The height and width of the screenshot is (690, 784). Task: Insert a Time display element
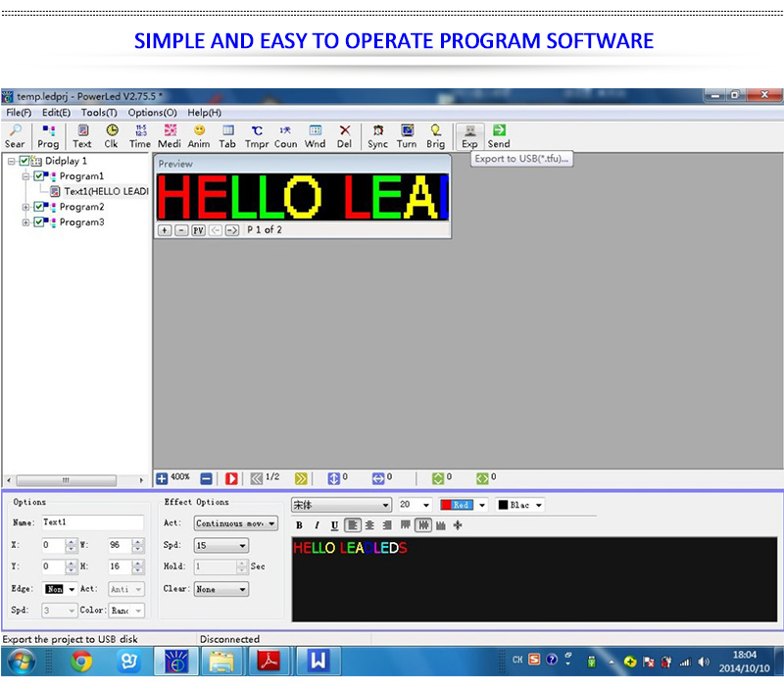(x=140, y=136)
